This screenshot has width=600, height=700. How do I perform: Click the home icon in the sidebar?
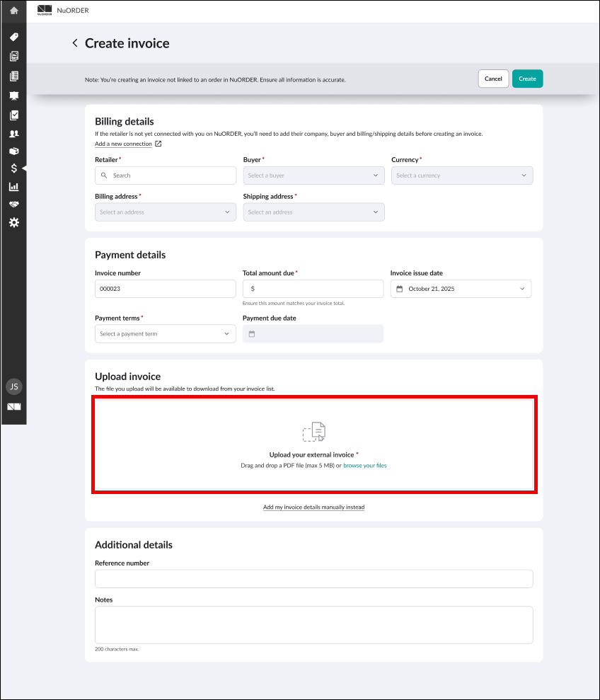pos(13,11)
